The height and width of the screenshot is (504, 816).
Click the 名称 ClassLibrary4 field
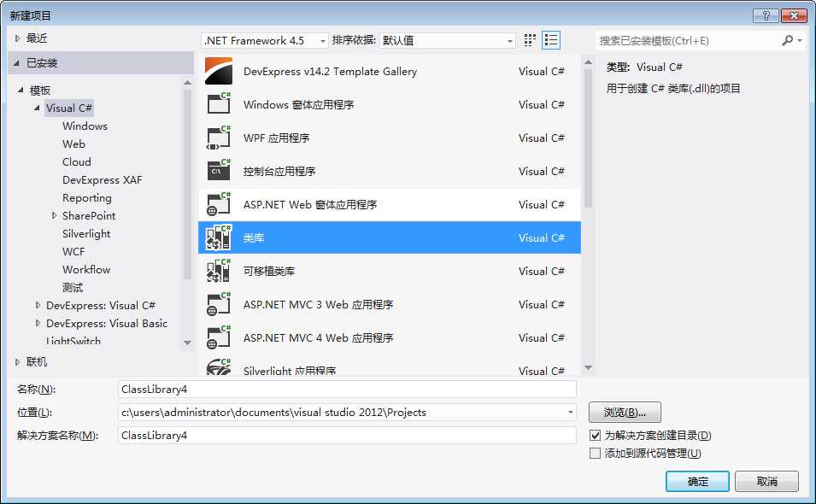347,389
